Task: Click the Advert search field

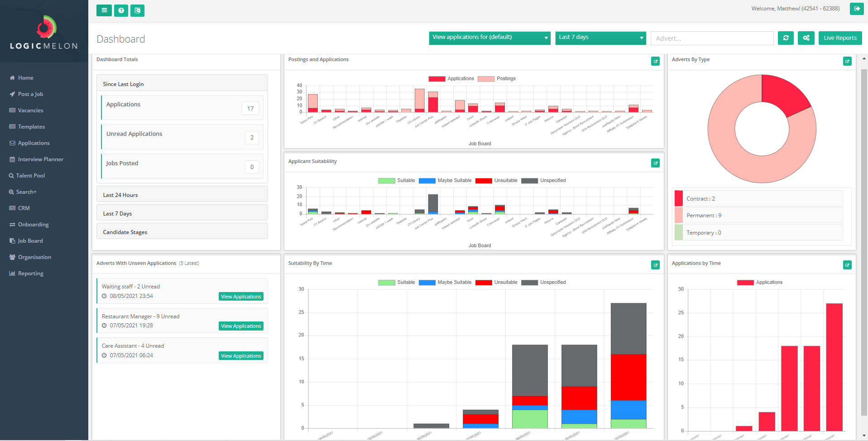Action: pos(712,38)
